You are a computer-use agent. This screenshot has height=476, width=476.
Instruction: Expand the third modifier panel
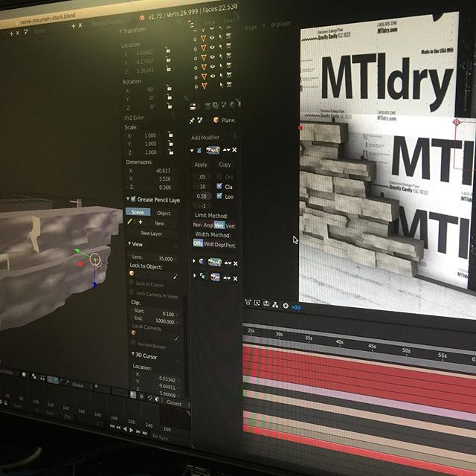coord(194,275)
